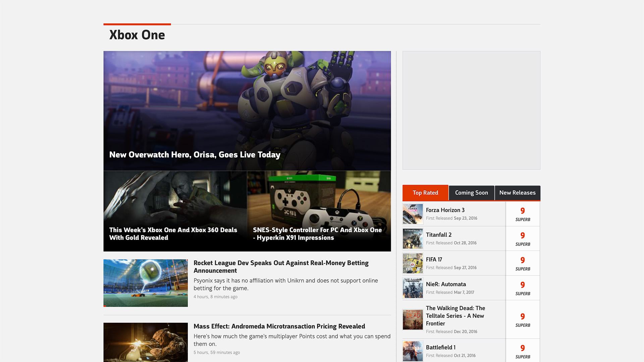Screen dimensions: 644x362
Task: Open the Mass Effect Andromeda article image
Action: (146, 342)
